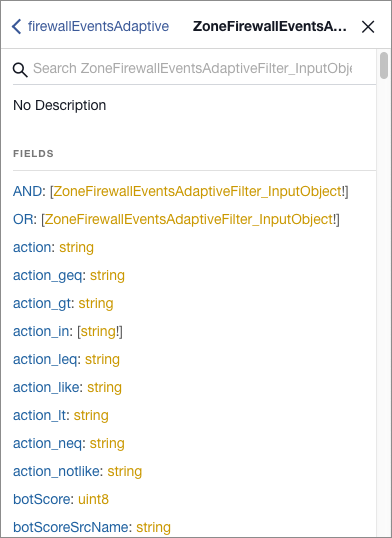Viewport: 392px width, 538px height.
Task: Click the FIELDS section heading
Action: [x=33, y=153]
